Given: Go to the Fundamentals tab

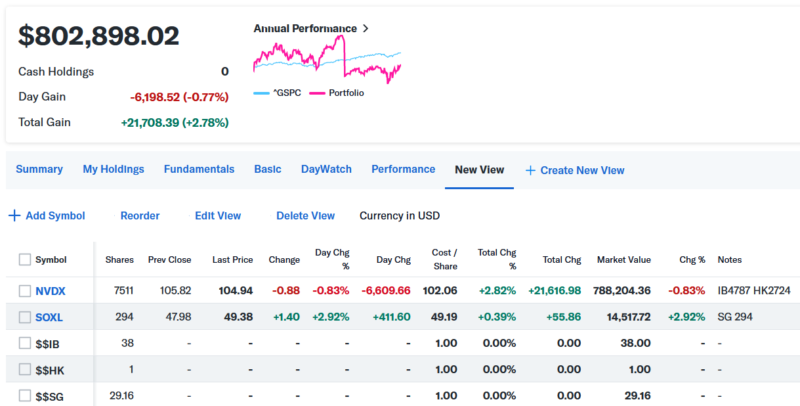Looking at the screenshot, I should click(199, 169).
